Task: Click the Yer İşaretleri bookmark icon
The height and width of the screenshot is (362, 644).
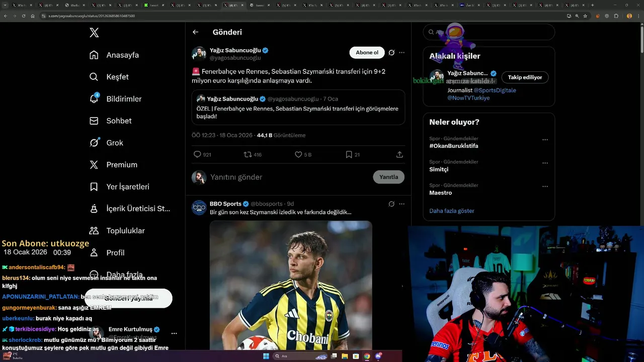Action: [x=94, y=187]
